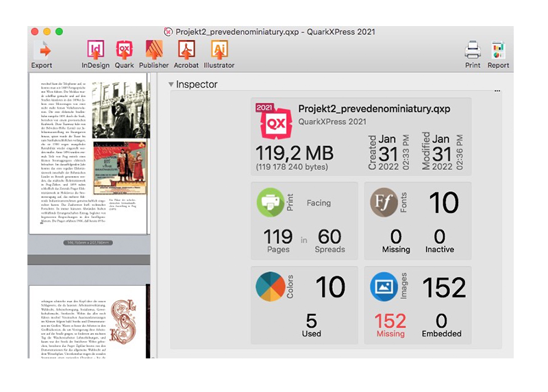Click the Colors pie wheel icon
This screenshot has width=548, height=392.
pyautogui.click(x=271, y=286)
